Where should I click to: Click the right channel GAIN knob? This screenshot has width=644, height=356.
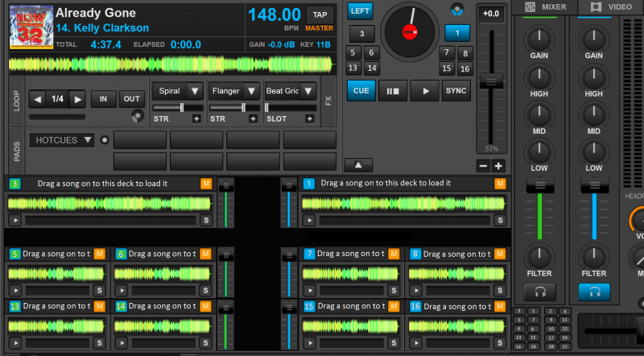594,39
